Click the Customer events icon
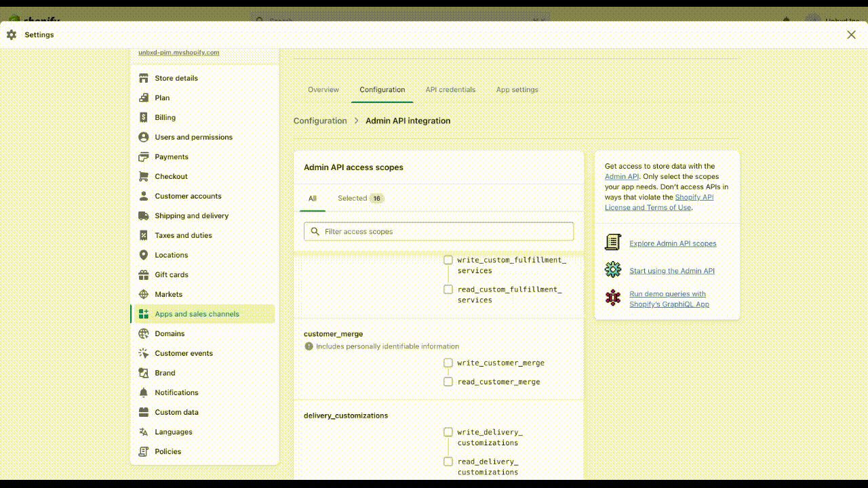 coord(143,353)
